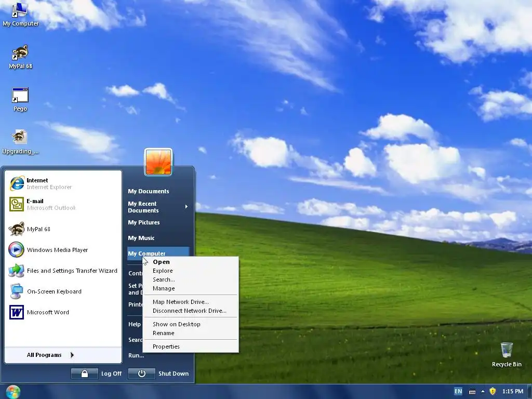This screenshot has width=532, height=399.
Task: Open My Pictures from Start menu
Action: (x=158, y=222)
